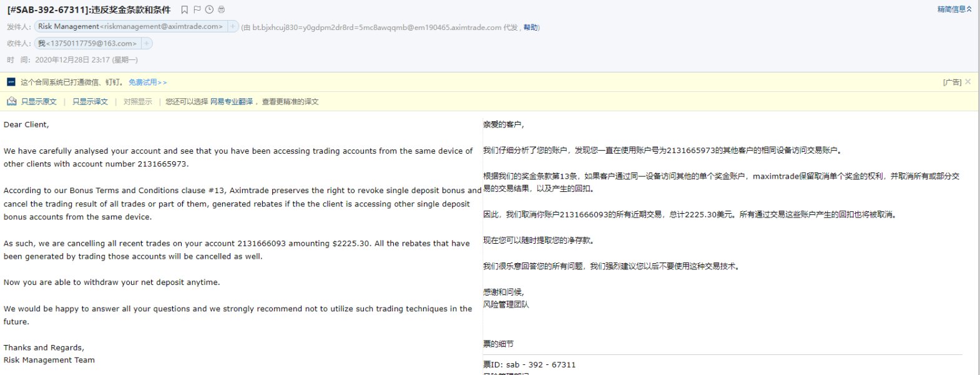
Task: Open the 免费试用 link
Action: tap(148, 82)
